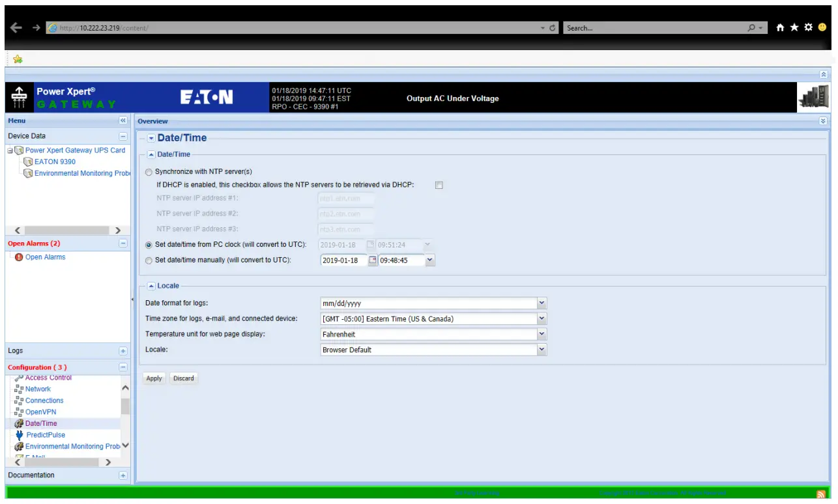Collapse the Device Data panel

coord(123,136)
